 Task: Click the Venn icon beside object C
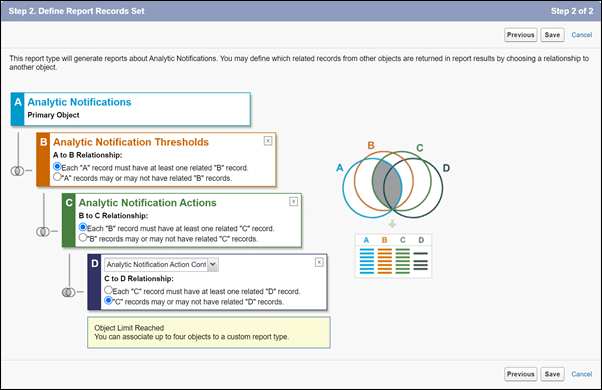click(x=43, y=231)
